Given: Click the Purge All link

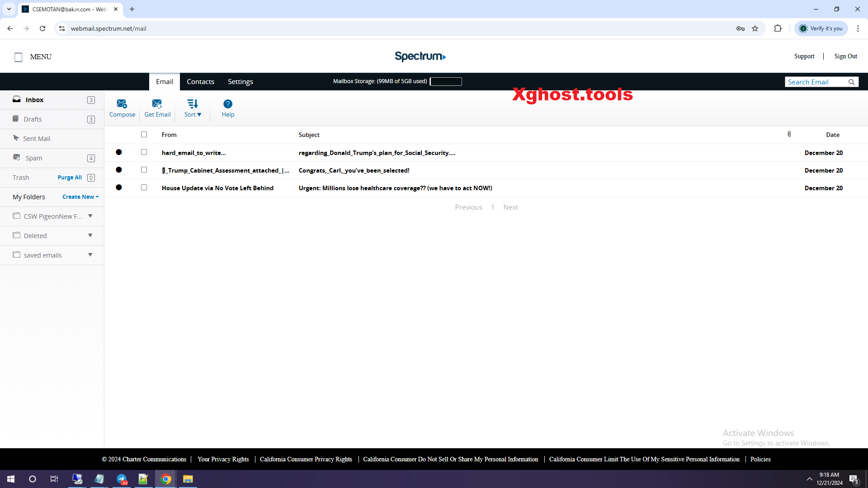Looking at the screenshot, I should tap(70, 178).
